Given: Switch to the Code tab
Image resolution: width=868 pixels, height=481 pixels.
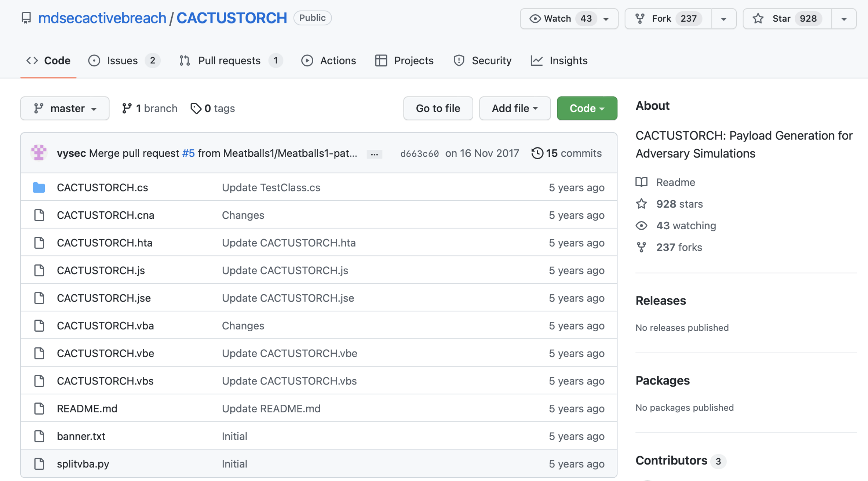Looking at the screenshot, I should (48, 61).
